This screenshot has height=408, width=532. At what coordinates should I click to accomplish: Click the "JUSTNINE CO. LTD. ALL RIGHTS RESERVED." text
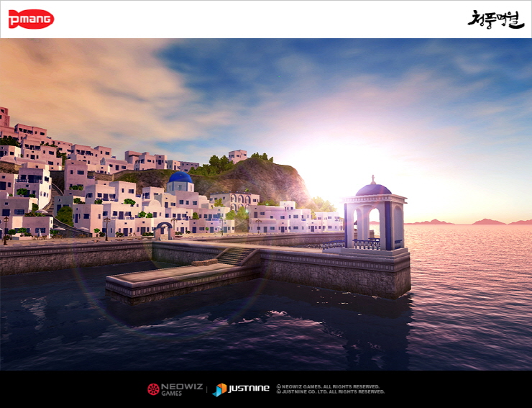(x=333, y=391)
